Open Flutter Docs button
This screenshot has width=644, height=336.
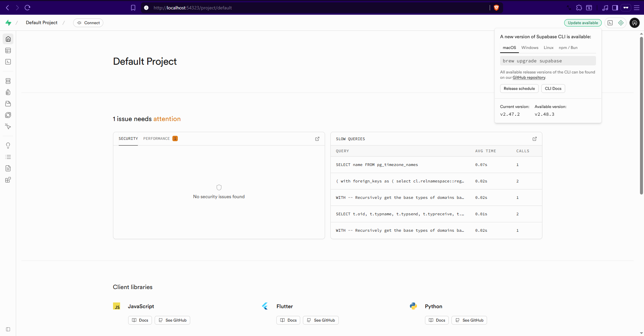288,320
